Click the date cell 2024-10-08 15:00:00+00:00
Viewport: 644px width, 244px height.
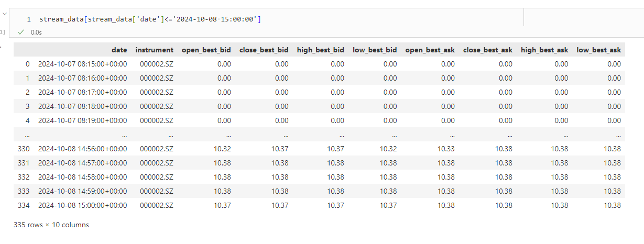pyautogui.click(x=82, y=205)
